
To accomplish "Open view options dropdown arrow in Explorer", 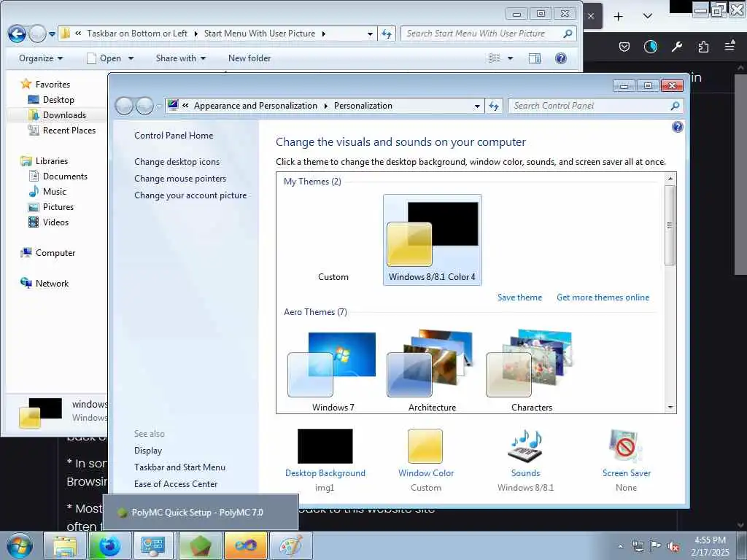I will pyautogui.click(x=510, y=58).
